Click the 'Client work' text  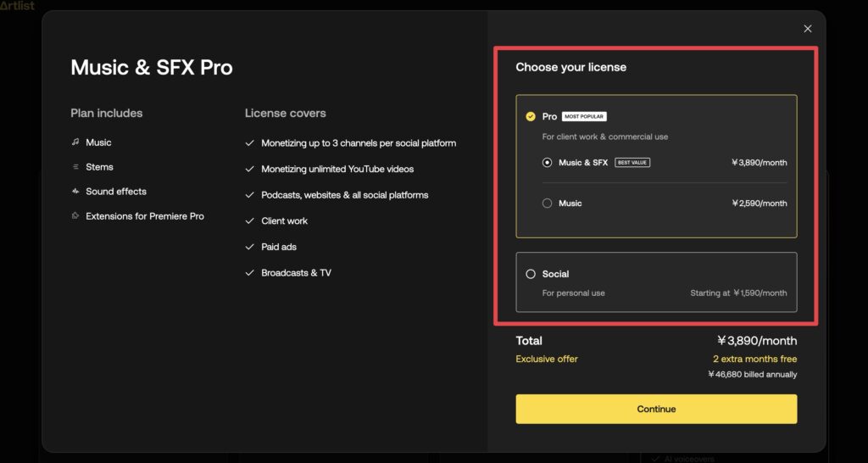coord(285,221)
